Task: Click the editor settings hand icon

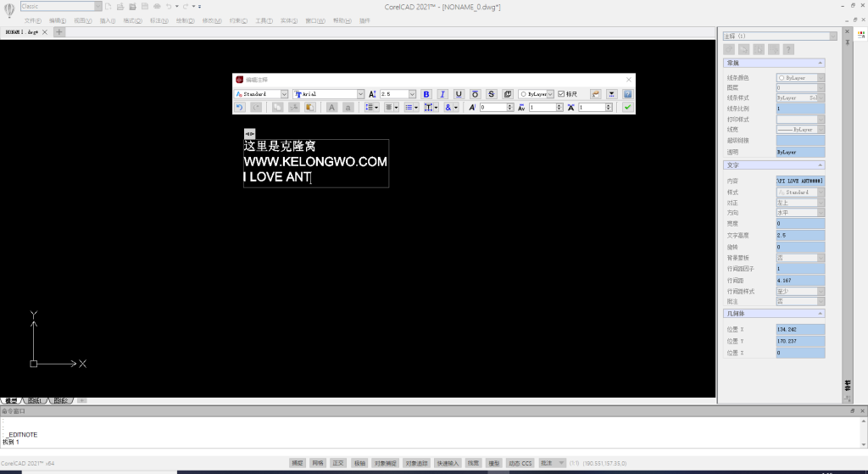Action: click(595, 94)
